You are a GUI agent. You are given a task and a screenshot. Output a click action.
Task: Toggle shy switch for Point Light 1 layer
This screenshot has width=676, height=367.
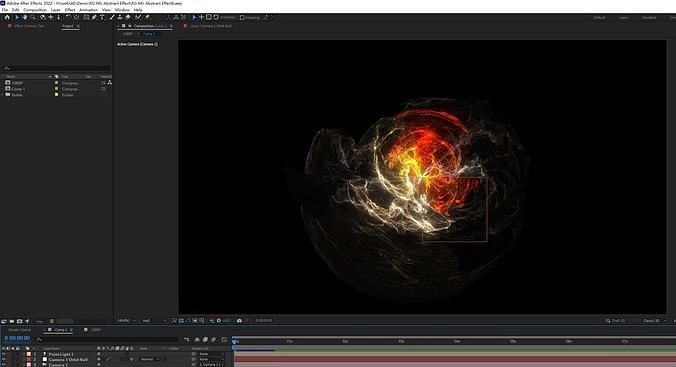point(99,354)
